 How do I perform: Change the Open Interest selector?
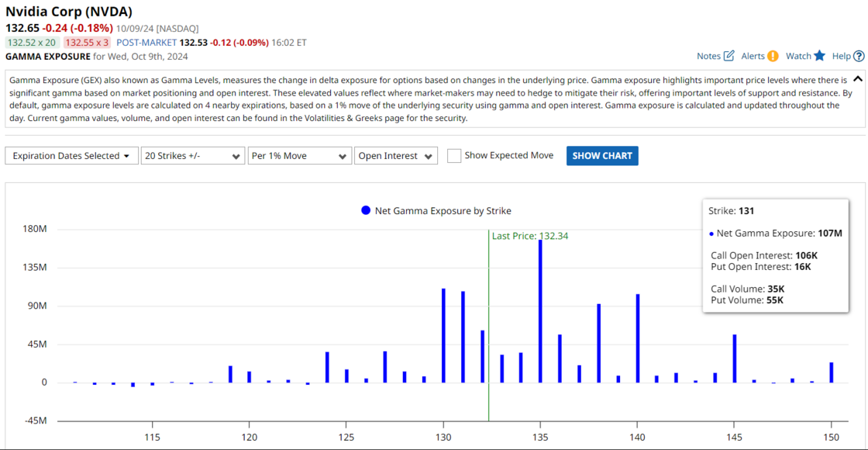395,155
